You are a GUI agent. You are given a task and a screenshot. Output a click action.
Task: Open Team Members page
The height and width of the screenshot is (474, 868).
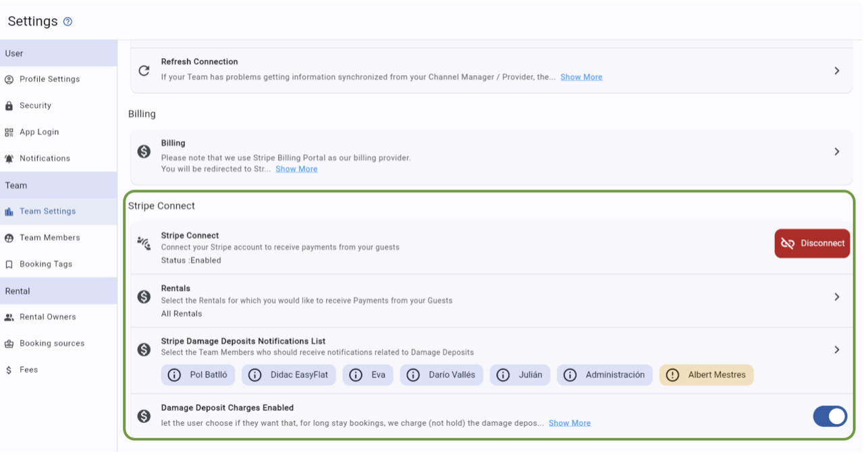click(x=59, y=238)
